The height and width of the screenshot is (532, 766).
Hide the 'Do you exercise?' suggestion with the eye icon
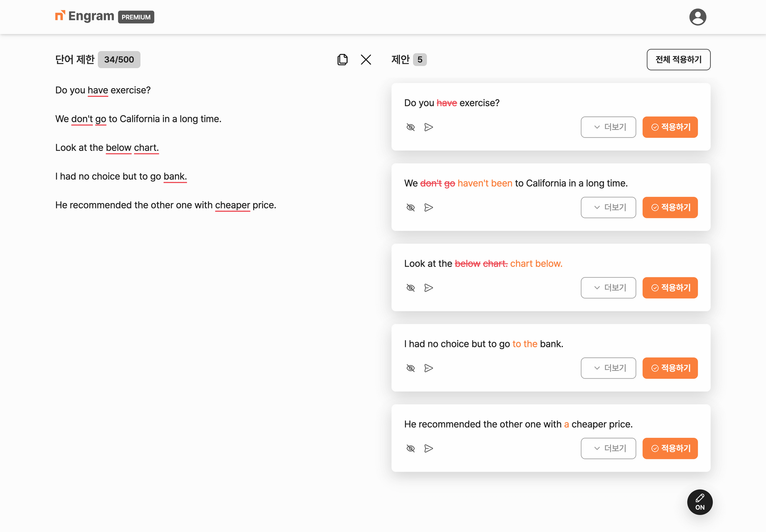tap(411, 127)
